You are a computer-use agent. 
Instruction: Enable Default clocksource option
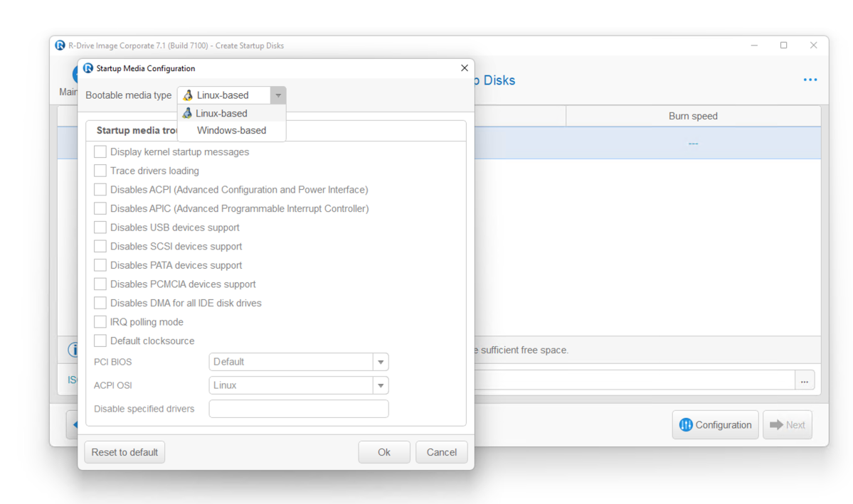(x=100, y=341)
